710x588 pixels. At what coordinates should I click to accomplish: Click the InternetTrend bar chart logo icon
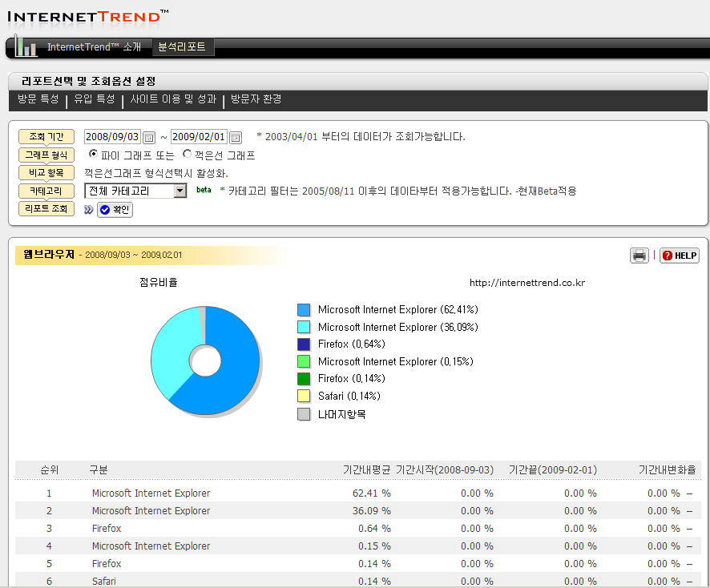click(x=26, y=46)
